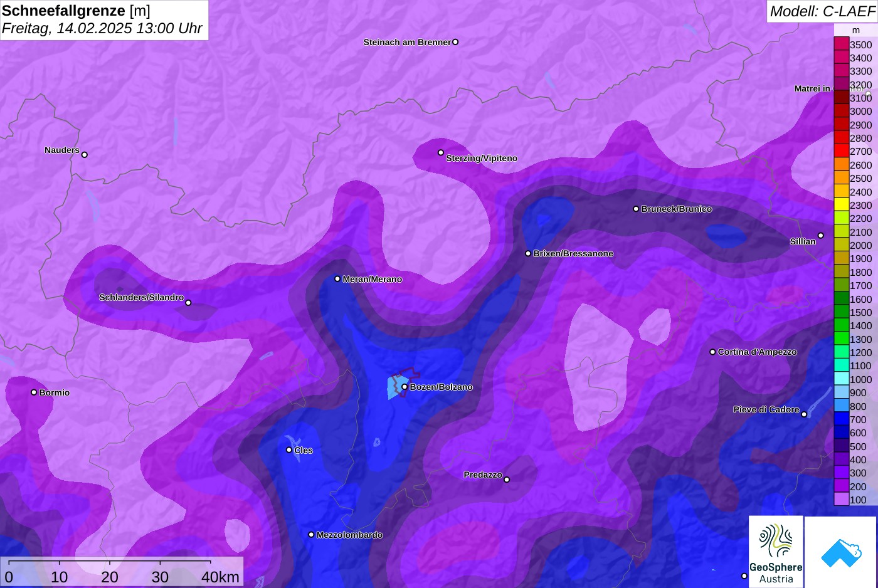Select the Sterzing/Vipiteno marker dot
The width and height of the screenshot is (878, 588).
pyautogui.click(x=441, y=152)
